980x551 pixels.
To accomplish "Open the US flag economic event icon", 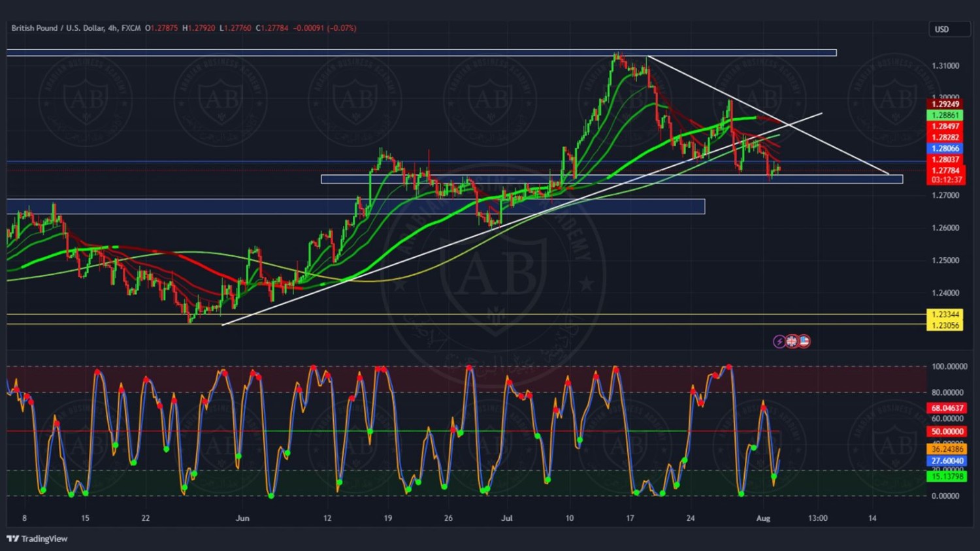I will 804,341.
